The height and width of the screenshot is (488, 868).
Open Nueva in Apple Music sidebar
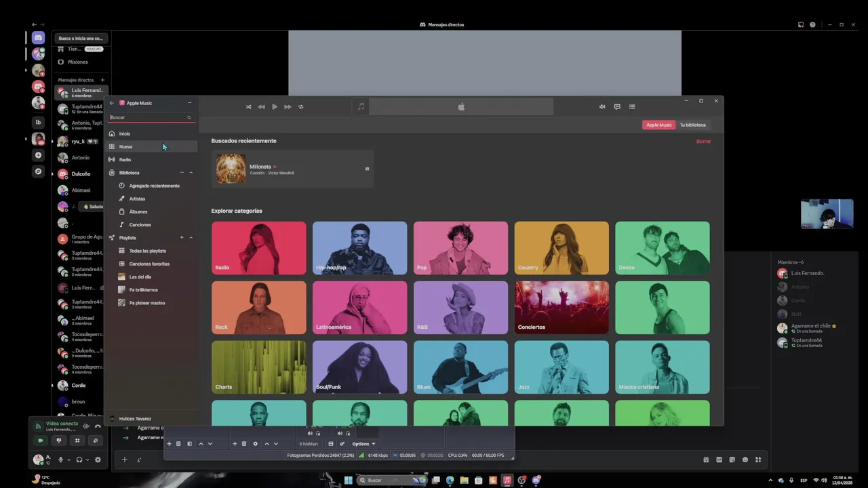coord(151,146)
